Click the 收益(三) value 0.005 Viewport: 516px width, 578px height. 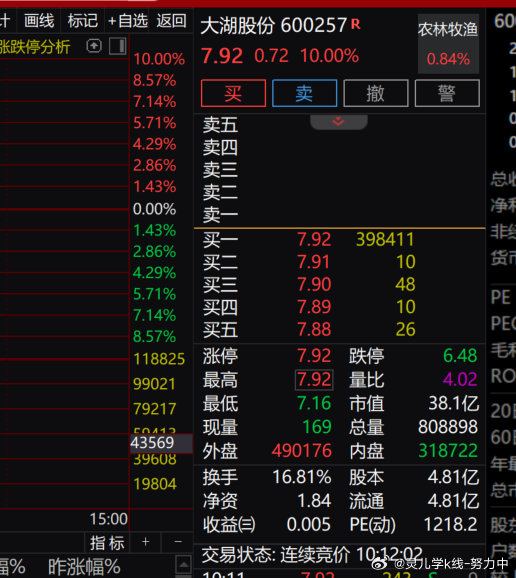pyautogui.click(x=308, y=524)
